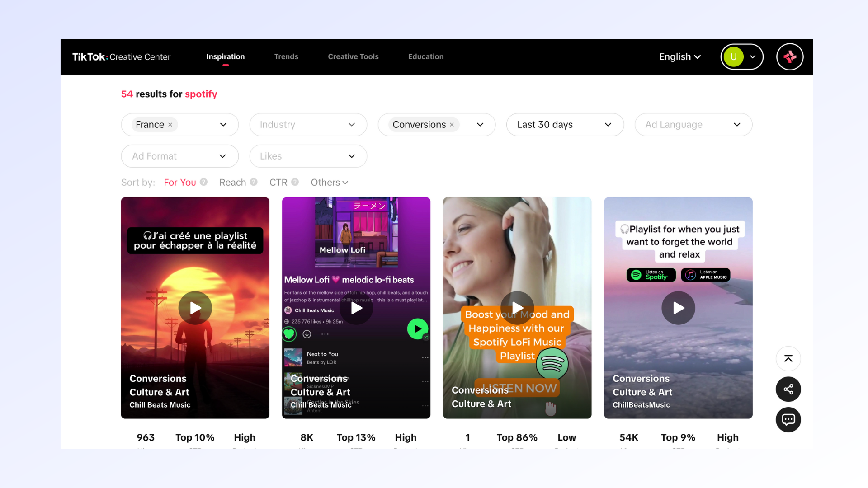Click the CTR help icon
868x488 pixels.
(295, 182)
